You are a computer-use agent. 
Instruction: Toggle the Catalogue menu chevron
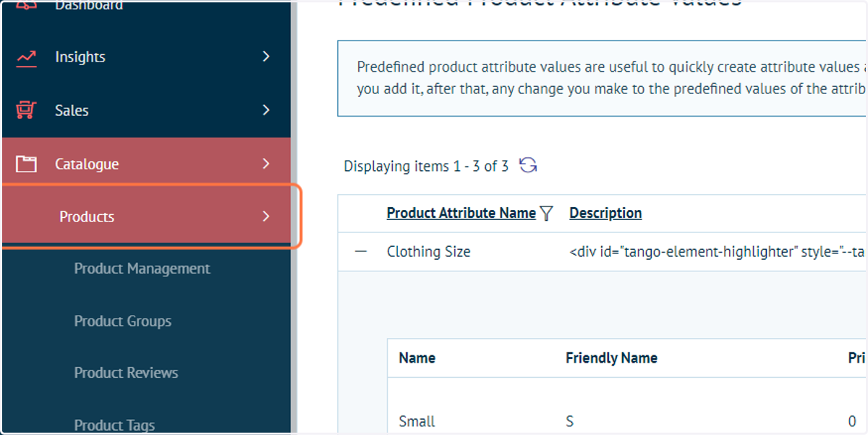266,164
